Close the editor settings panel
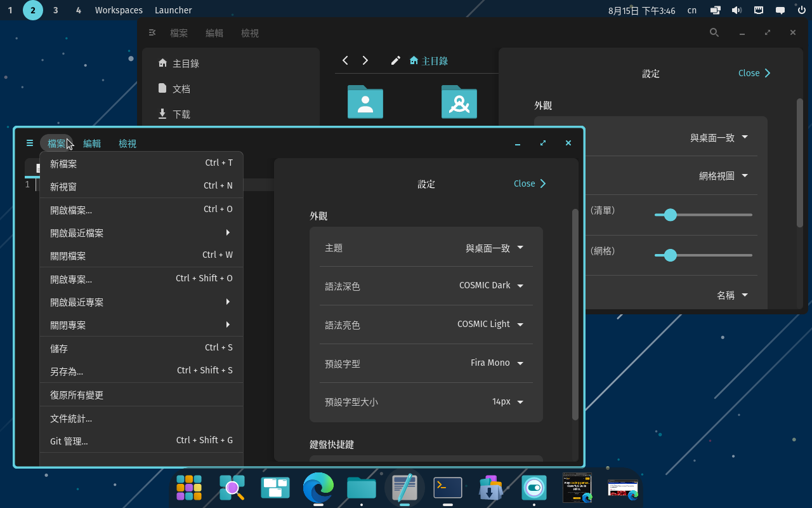 pos(530,184)
